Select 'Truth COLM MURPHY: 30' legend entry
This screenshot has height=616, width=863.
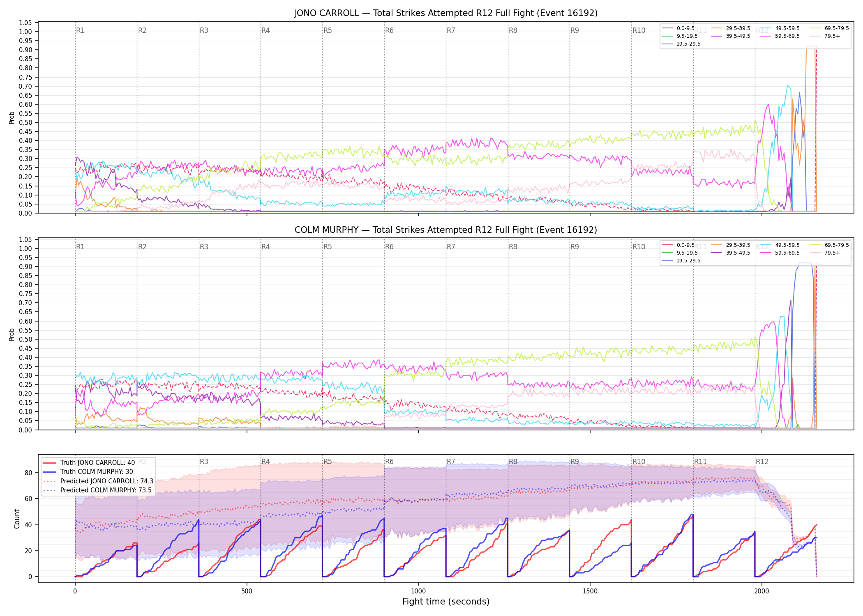pos(97,472)
